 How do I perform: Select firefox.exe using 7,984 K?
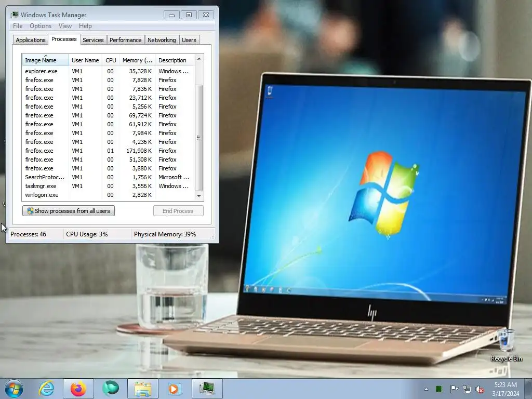pyautogui.click(x=108, y=133)
